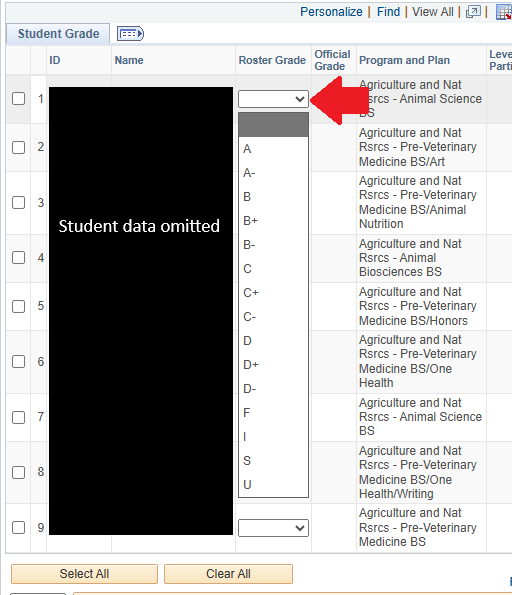512x595 pixels.
Task: Check the checkbox for student row 5
Action: [18, 306]
